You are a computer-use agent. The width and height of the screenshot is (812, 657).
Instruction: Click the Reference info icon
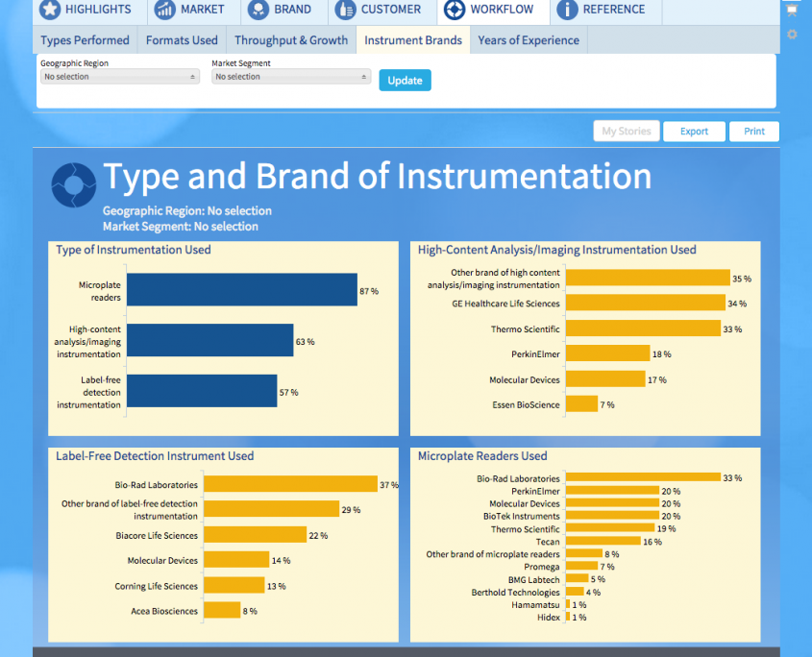pos(567,10)
